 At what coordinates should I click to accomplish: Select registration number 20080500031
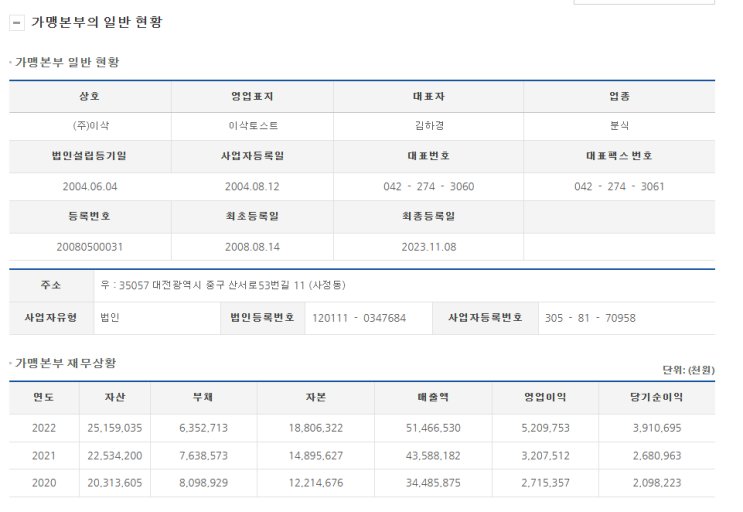[x=90, y=247]
